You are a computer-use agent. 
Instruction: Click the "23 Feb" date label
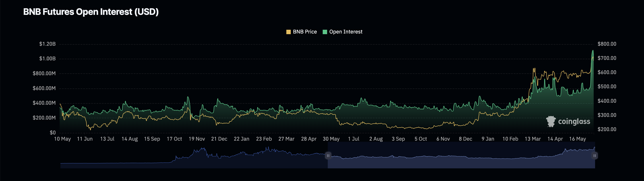click(x=264, y=139)
